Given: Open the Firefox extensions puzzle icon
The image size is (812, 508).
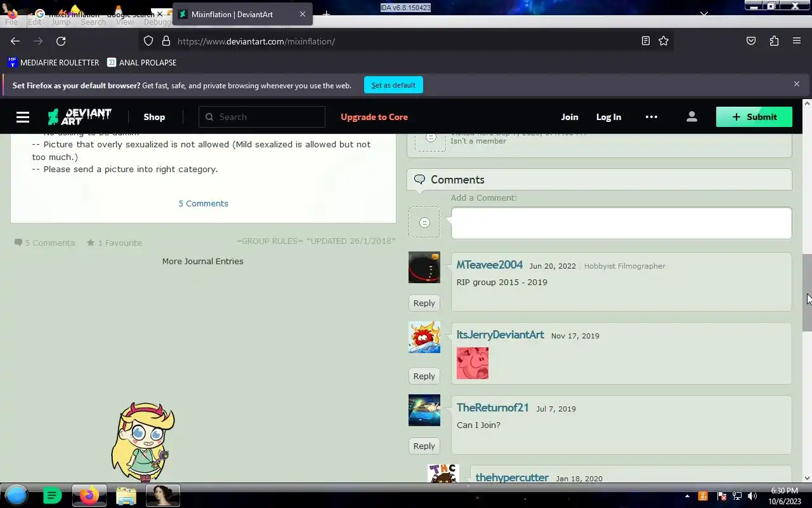Looking at the screenshot, I should pos(774,41).
